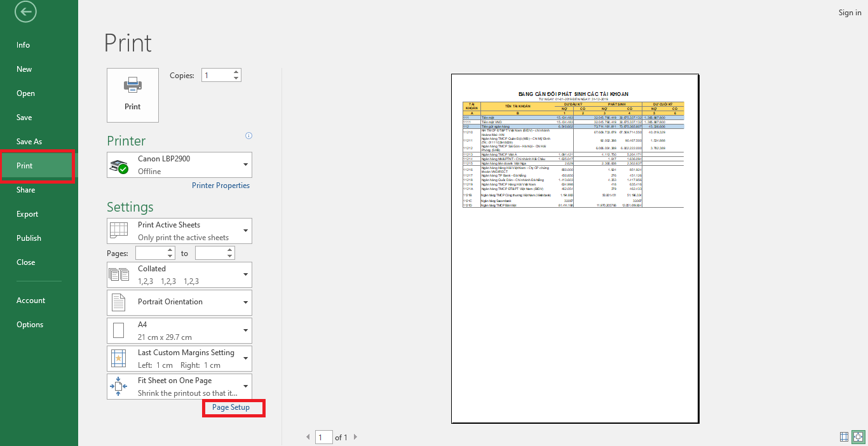868x446 pixels.
Task: Go to next page arrow in preview
Action: 355,437
